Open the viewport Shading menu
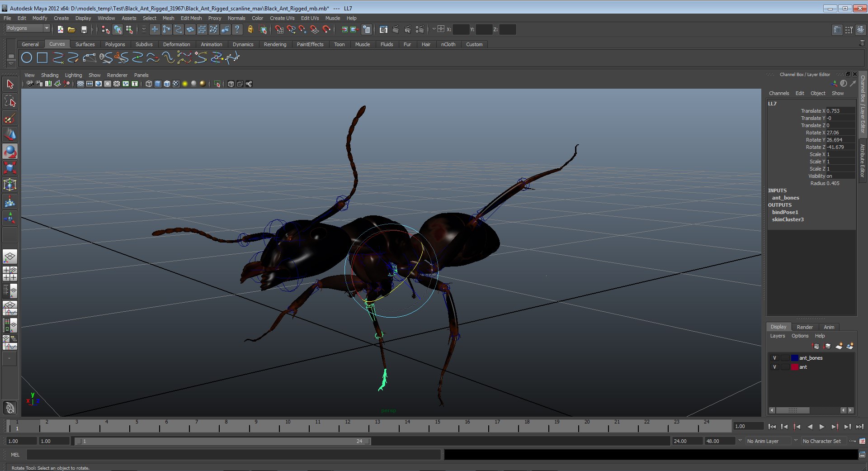 pyautogui.click(x=50, y=75)
